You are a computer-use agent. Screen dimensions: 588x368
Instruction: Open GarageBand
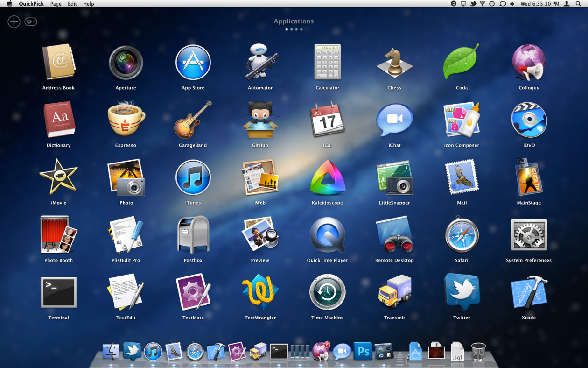(193, 120)
